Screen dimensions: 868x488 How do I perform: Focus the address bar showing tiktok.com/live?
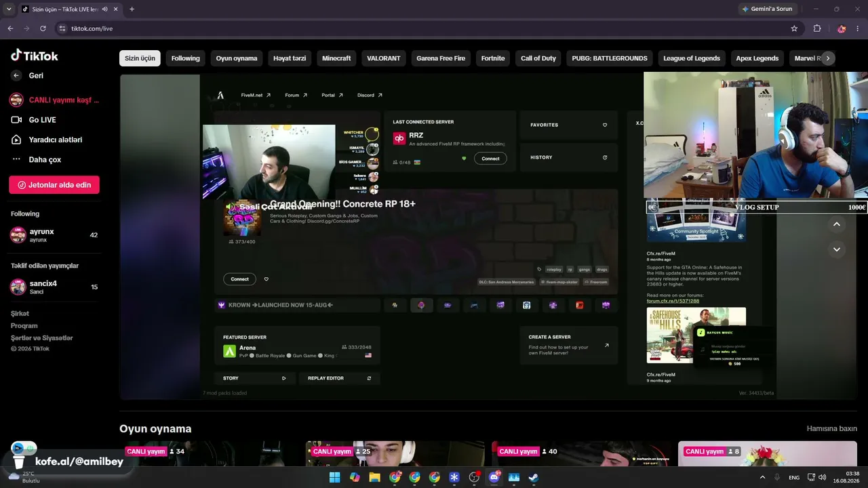tap(427, 28)
